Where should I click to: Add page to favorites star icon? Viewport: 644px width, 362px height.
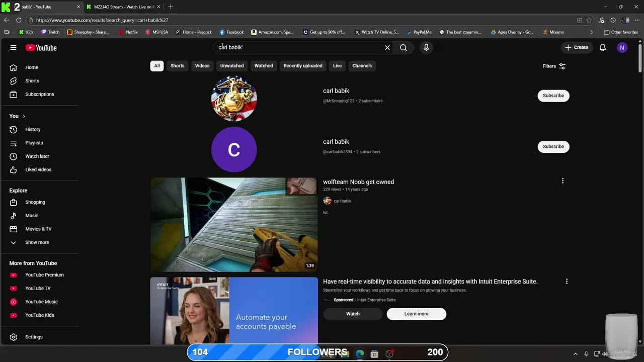point(589,20)
